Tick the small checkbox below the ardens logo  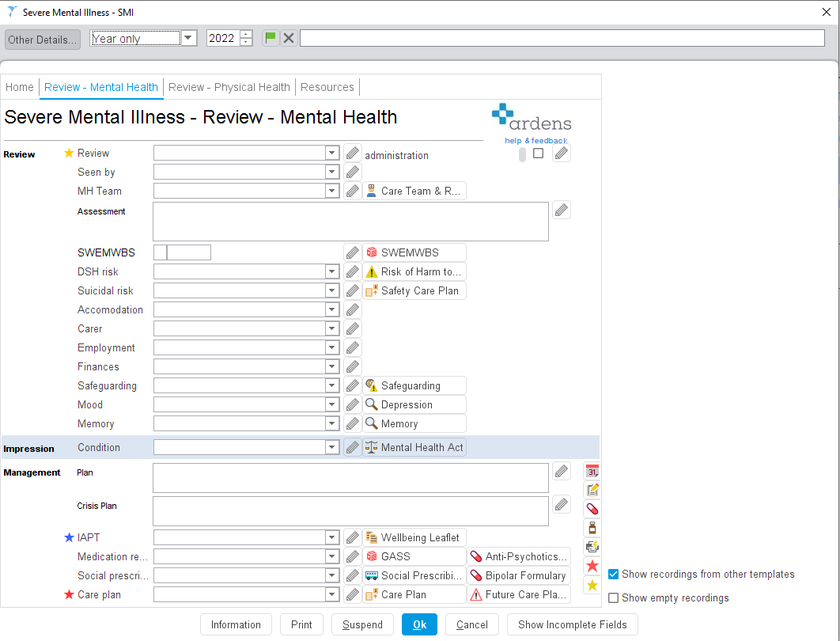(x=539, y=153)
